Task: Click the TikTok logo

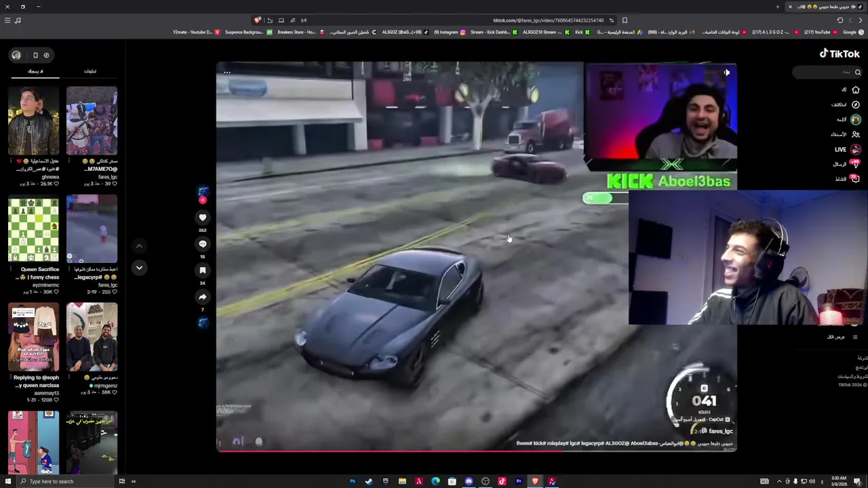Action: coord(840,54)
